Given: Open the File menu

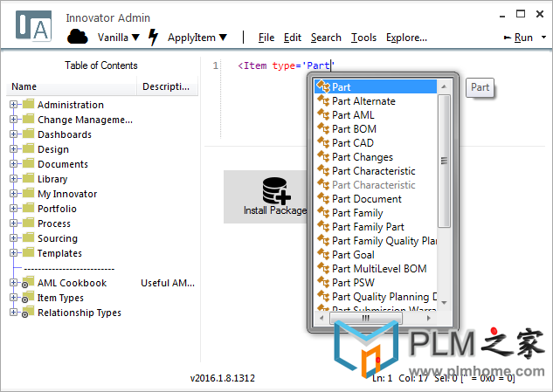Looking at the screenshot, I should [x=266, y=38].
